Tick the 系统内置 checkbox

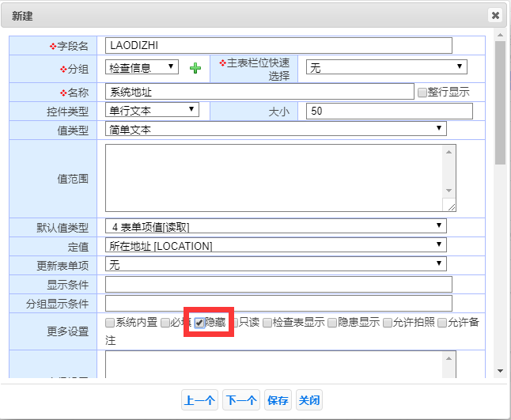tap(111, 323)
